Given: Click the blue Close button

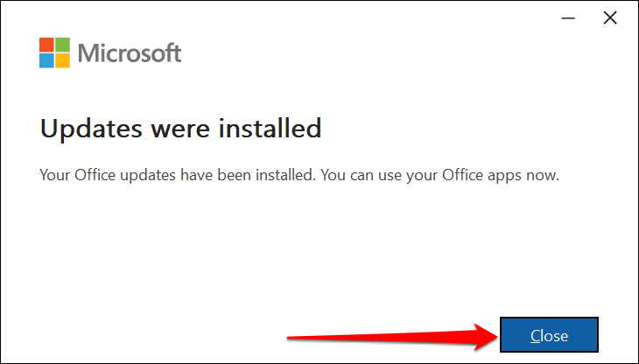Looking at the screenshot, I should 549,336.
